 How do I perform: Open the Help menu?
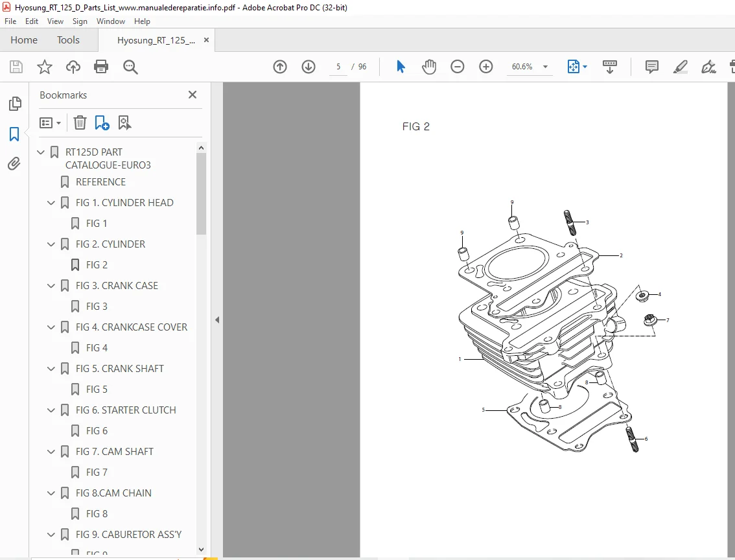(x=142, y=21)
